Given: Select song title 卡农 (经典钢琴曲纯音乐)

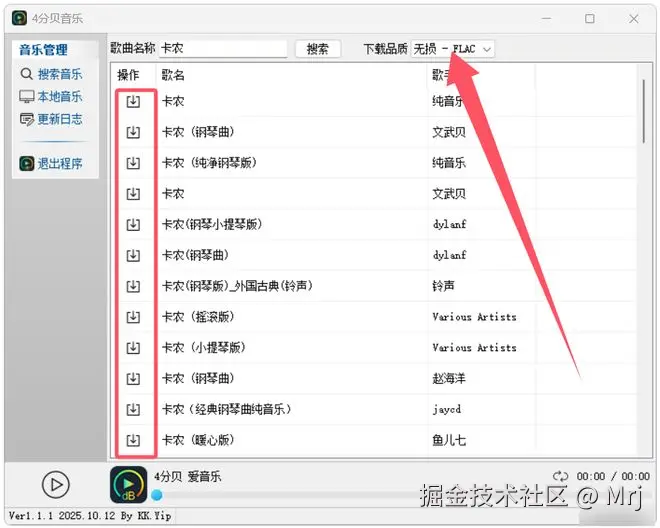Looking at the screenshot, I should click(x=226, y=409).
